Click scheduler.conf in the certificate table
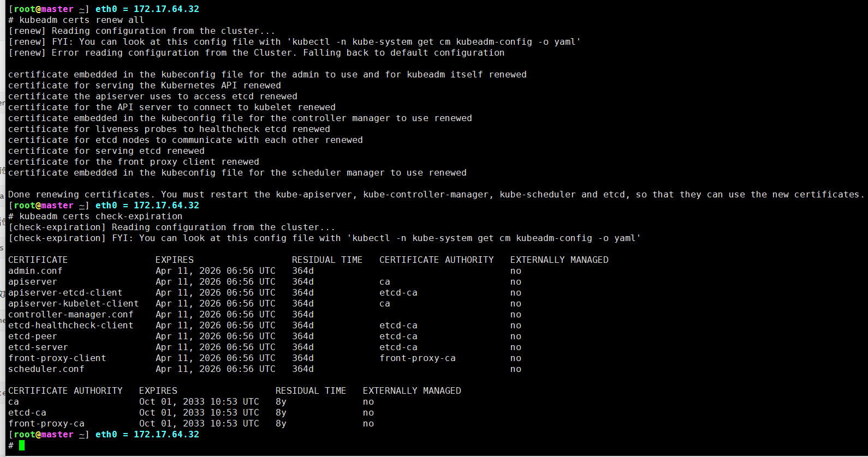The image size is (868, 457). coord(46,369)
